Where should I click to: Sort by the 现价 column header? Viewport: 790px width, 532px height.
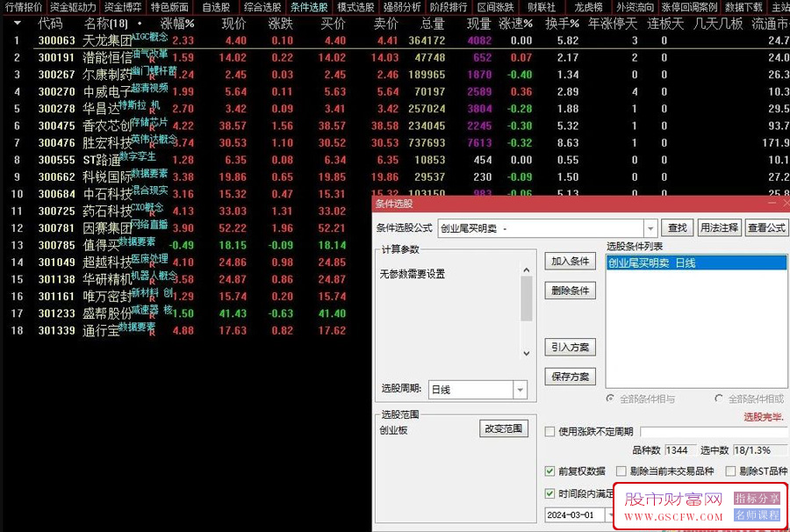click(x=233, y=23)
